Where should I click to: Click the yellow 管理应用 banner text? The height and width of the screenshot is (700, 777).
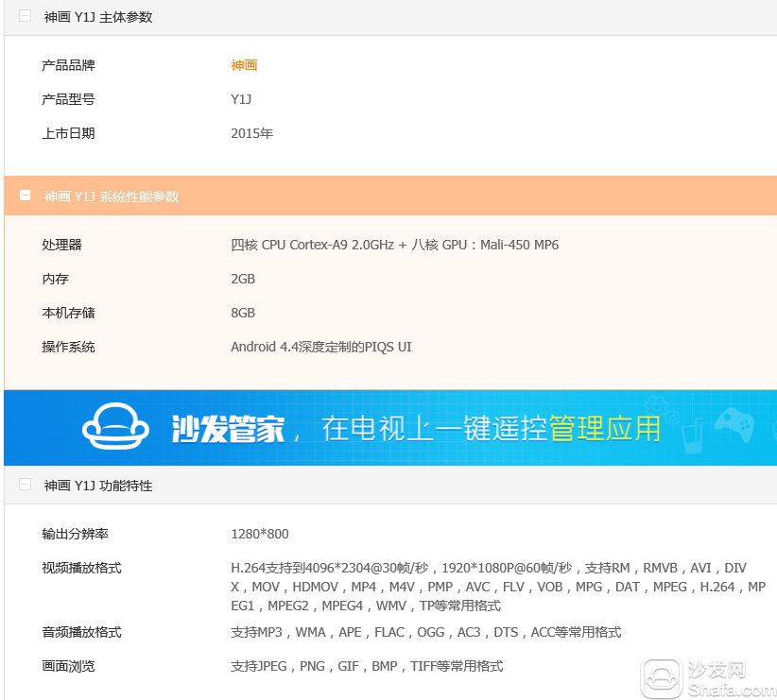click(x=605, y=429)
